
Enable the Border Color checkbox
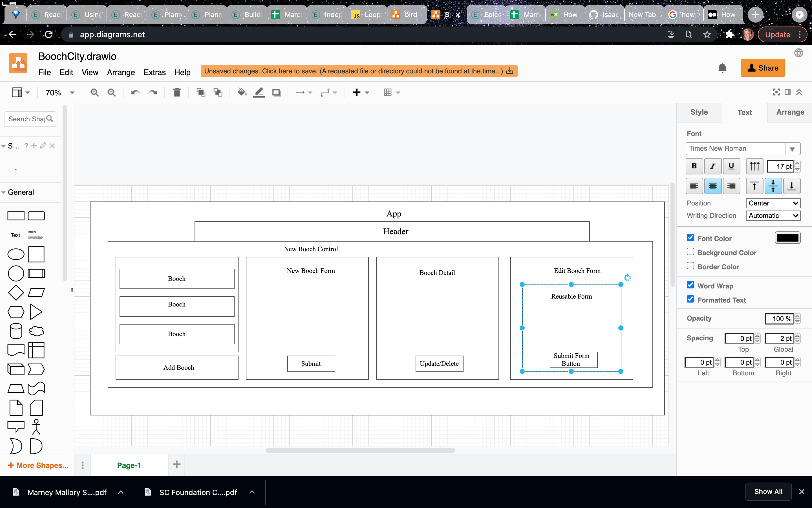click(x=690, y=266)
